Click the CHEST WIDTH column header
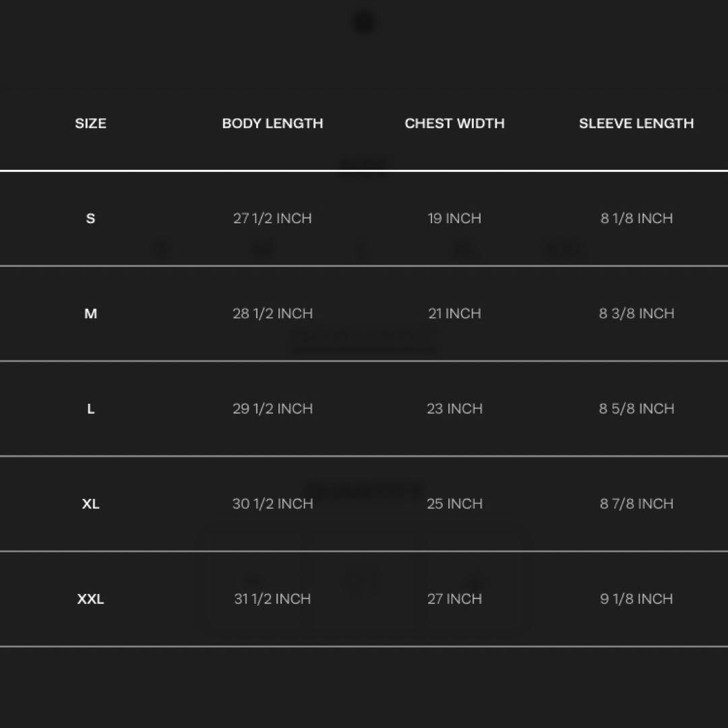Viewport: 728px width, 728px height. pyautogui.click(x=454, y=123)
